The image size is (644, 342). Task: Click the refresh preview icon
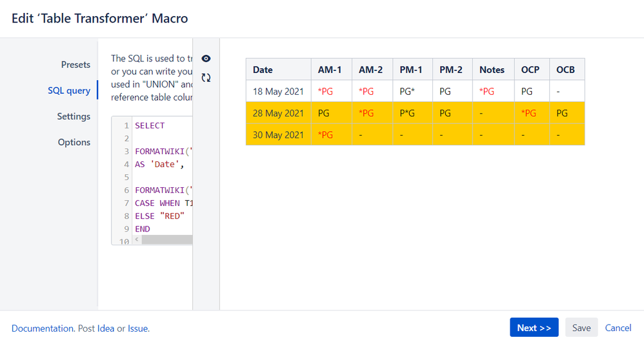coord(206,77)
